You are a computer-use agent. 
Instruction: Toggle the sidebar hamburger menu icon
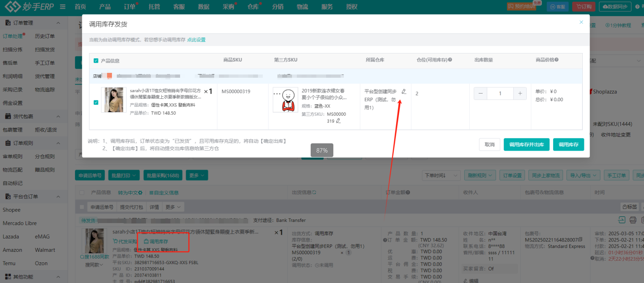click(63, 7)
